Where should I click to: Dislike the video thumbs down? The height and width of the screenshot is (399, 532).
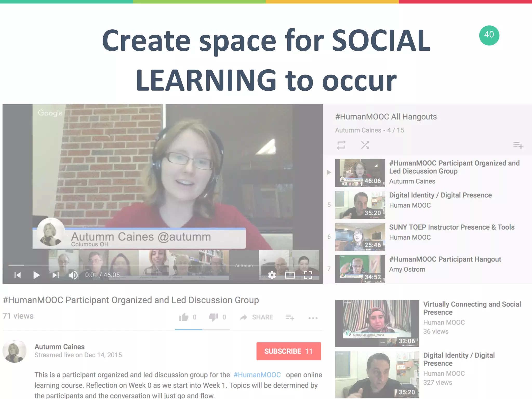[214, 317]
